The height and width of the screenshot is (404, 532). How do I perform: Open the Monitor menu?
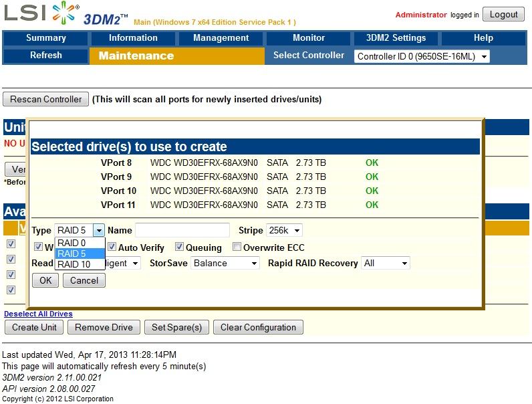coord(308,37)
